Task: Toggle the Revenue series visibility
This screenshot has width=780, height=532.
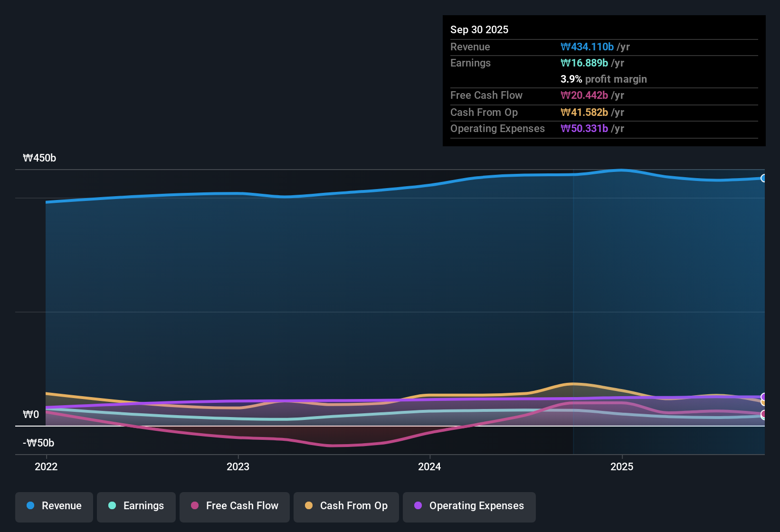Action: pyautogui.click(x=54, y=507)
